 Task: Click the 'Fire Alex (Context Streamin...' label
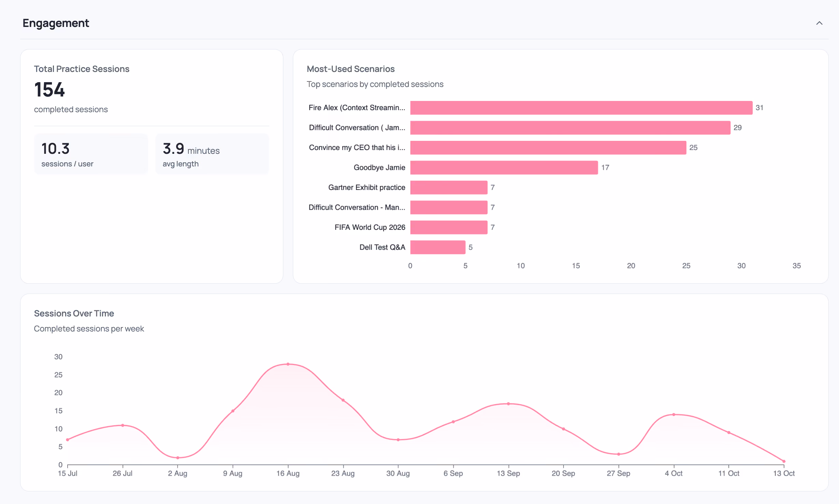click(357, 108)
